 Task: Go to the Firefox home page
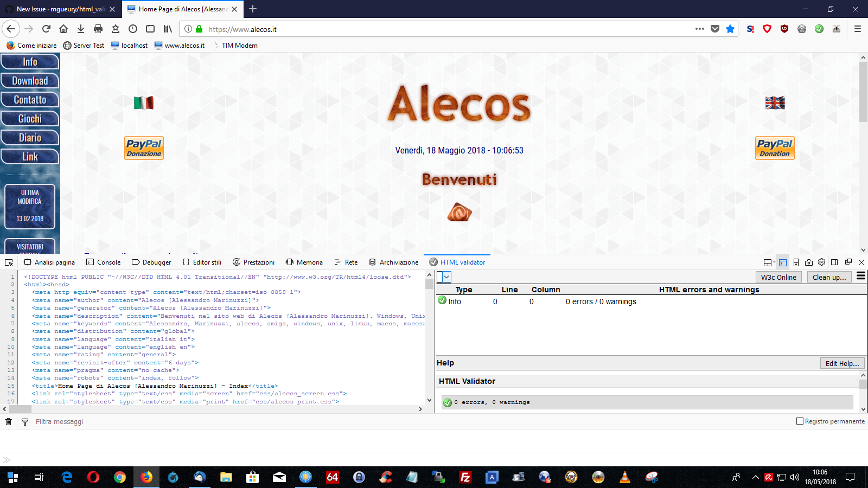[x=63, y=29]
